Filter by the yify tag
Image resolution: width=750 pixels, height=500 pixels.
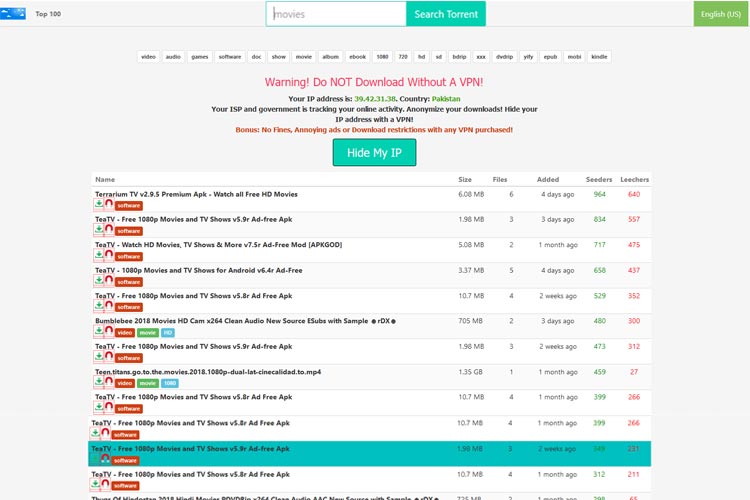point(528,56)
